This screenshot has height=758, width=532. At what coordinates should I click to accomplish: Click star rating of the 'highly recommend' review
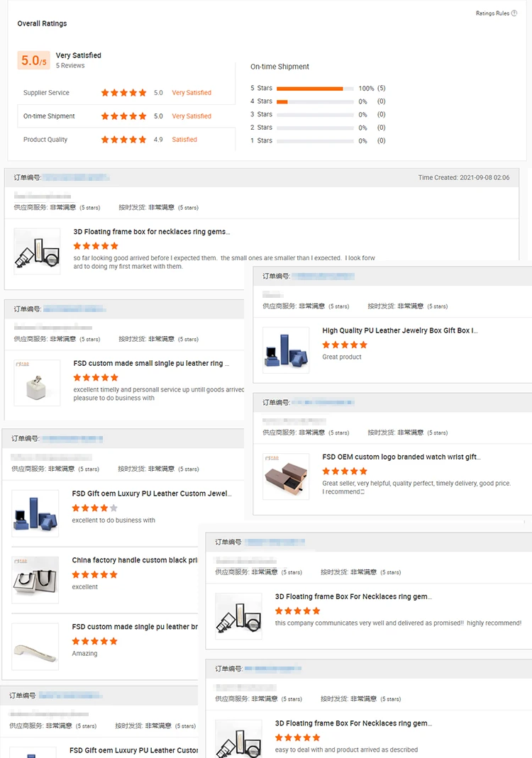point(298,611)
